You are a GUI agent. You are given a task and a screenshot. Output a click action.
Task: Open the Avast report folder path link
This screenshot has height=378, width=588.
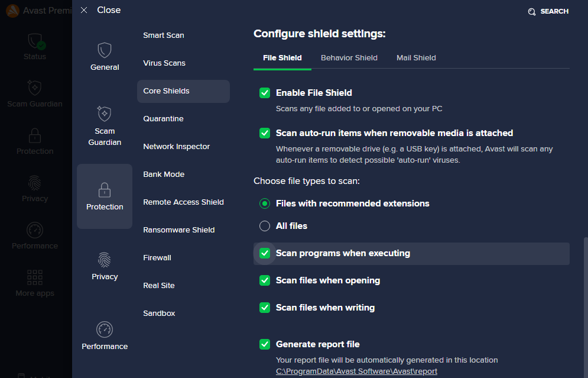pos(356,371)
